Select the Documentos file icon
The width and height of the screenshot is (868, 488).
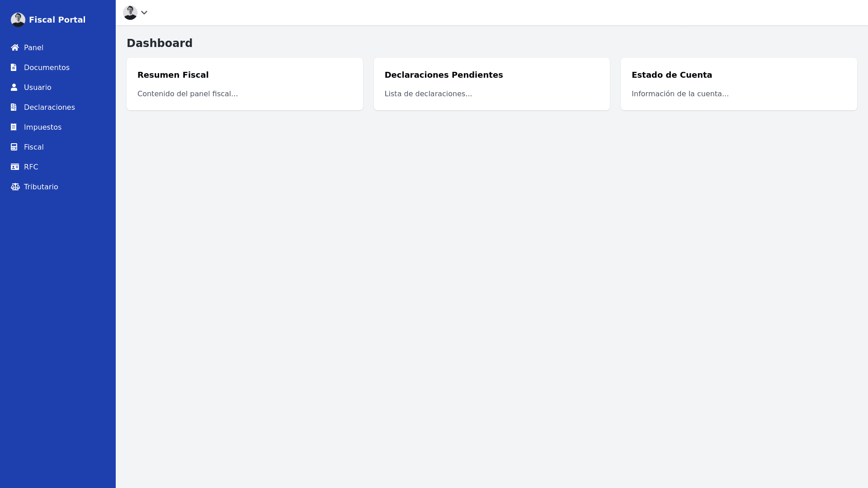[x=14, y=67]
